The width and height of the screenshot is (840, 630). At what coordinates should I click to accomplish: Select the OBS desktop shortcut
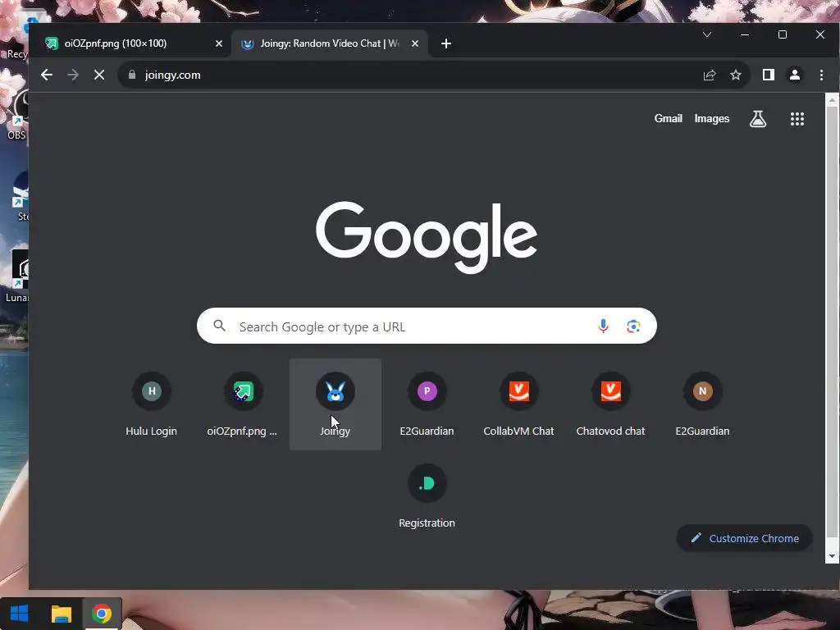coord(16,115)
